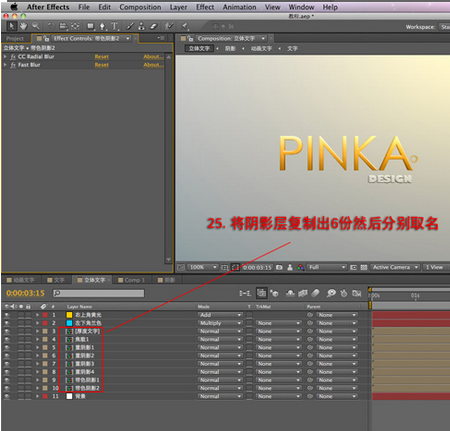Click About link for CC Radial Blur
The image size is (450, 431).
[x=153, y=57]
